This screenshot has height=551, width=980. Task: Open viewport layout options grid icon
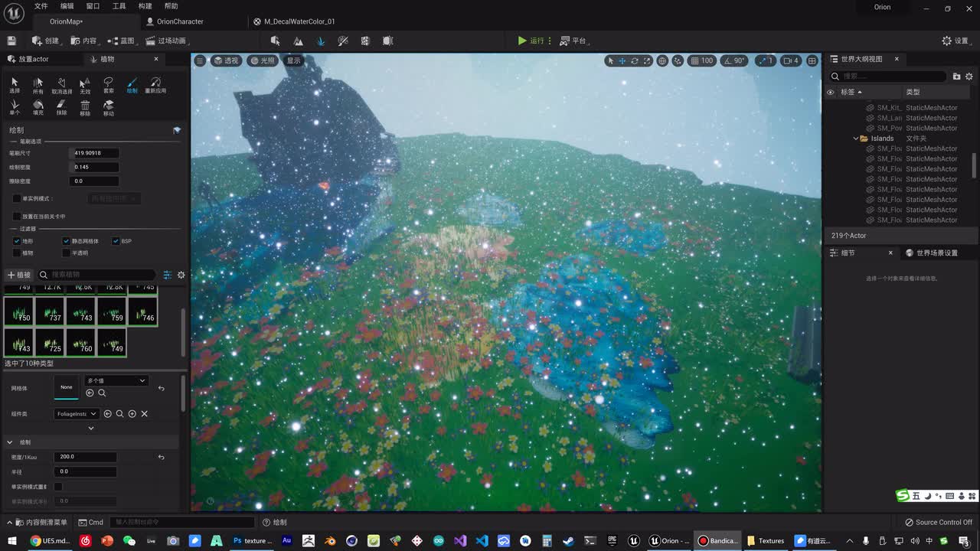click(812, 60)
